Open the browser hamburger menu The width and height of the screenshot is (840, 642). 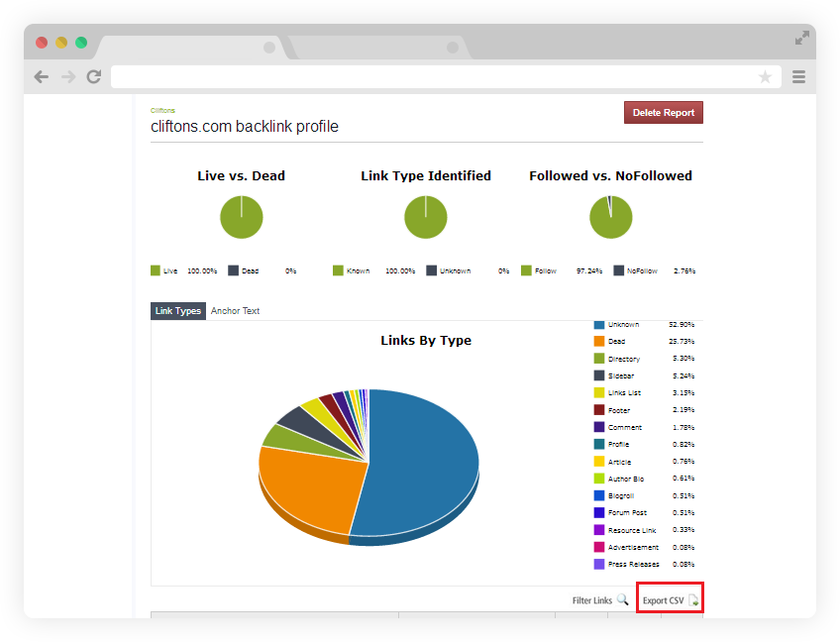click(x=798, y=77)
